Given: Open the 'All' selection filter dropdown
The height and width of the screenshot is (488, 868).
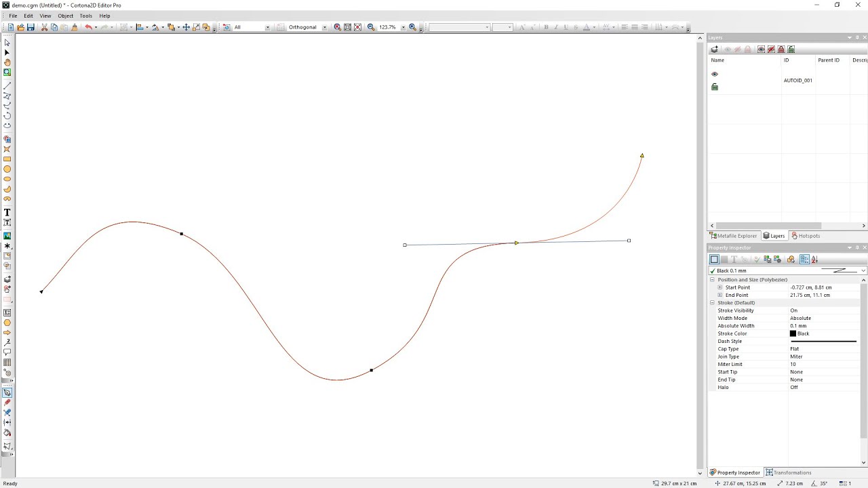Looking at the screenshot, I should point(267,27).
